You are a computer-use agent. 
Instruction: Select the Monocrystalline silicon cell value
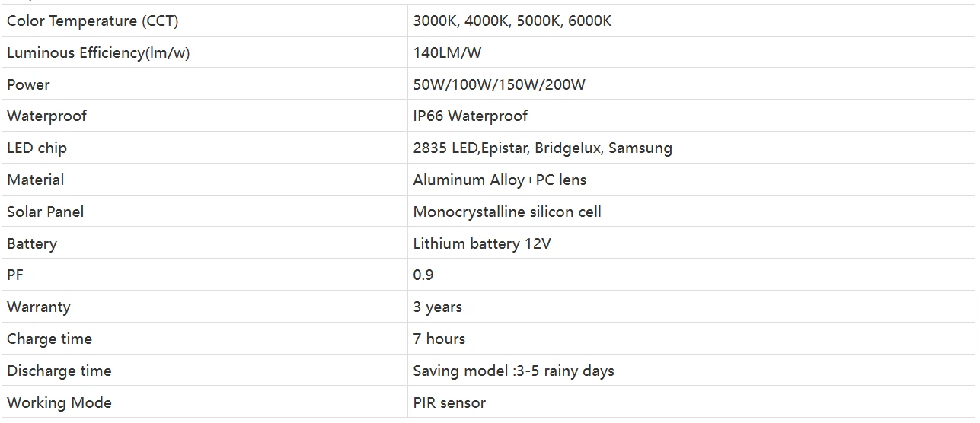[x=507, y=212]
